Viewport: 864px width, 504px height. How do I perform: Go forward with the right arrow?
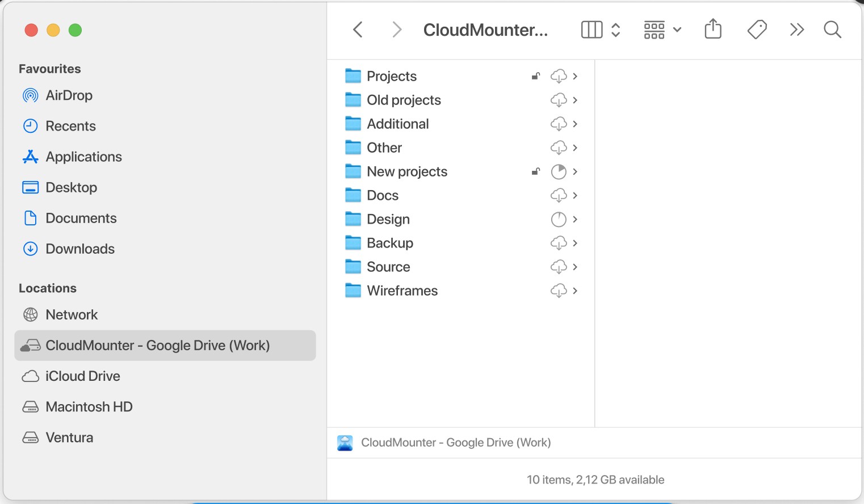point(397,30)
